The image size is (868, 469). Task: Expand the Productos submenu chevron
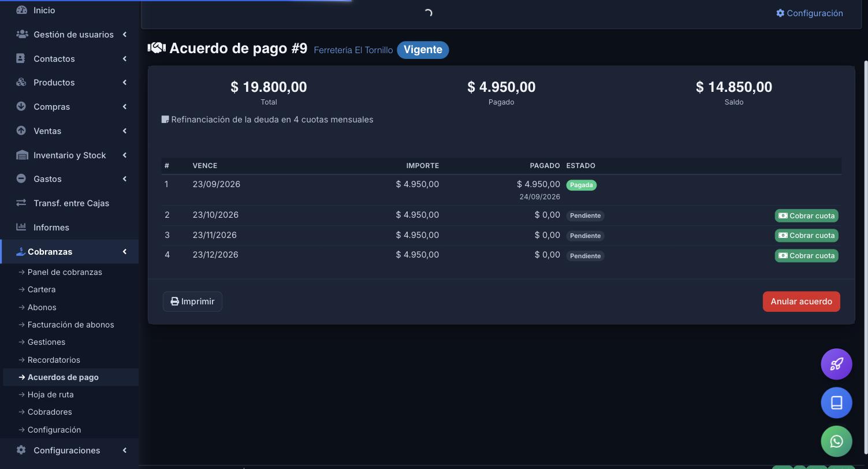click(124, 82)
